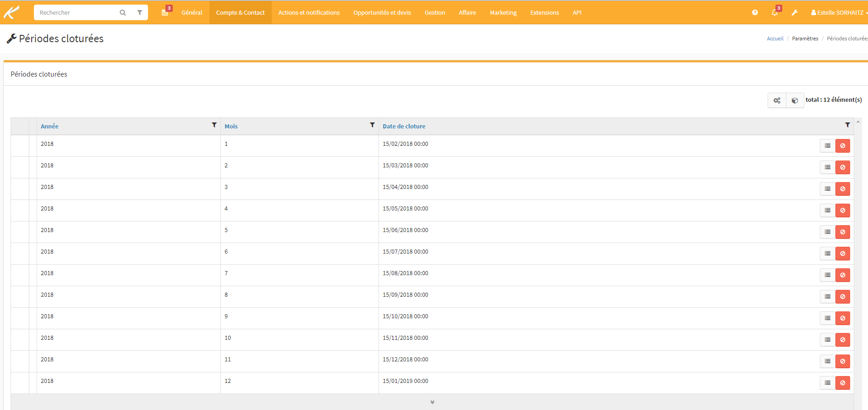Open the Affaire menu

pos(467,12)
